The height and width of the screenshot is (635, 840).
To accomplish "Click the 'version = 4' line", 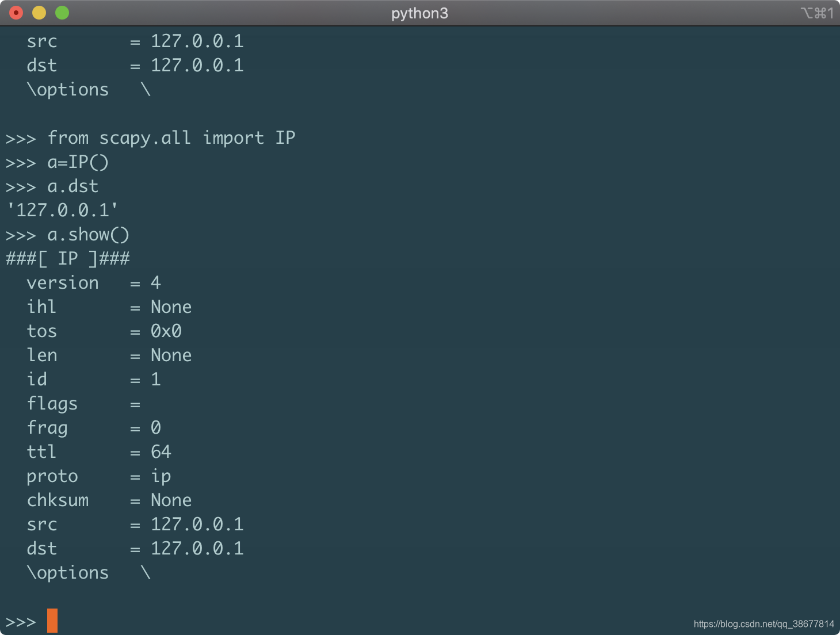I will [94, 283].
